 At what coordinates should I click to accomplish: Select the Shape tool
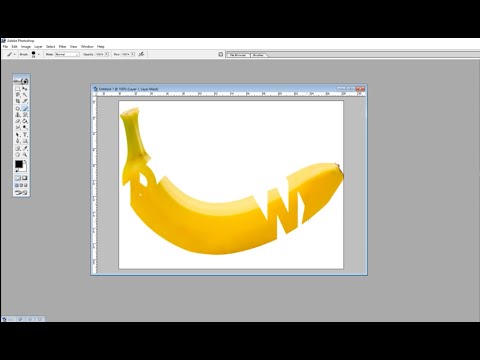pyautogui.click(x=25, y=141)
